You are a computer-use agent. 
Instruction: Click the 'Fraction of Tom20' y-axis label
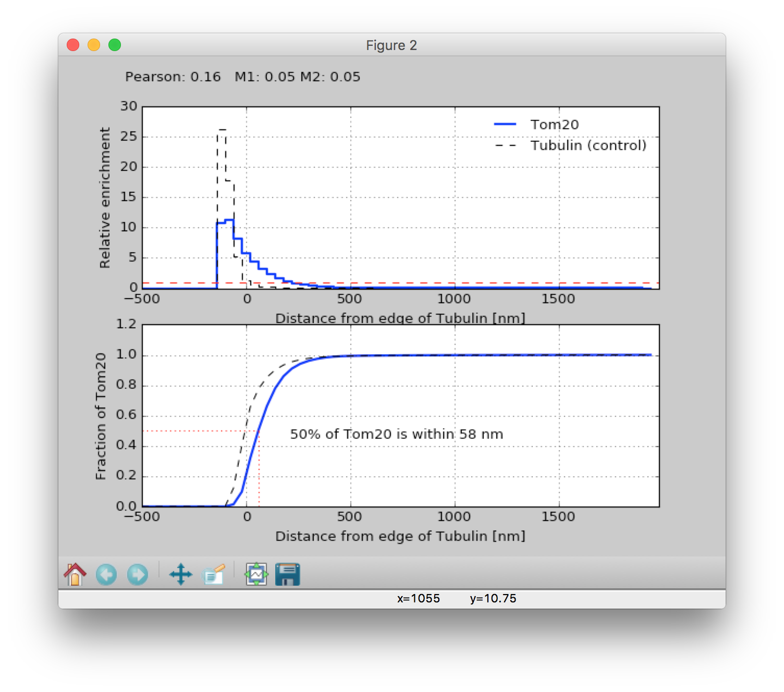click(x=101, y=416)
